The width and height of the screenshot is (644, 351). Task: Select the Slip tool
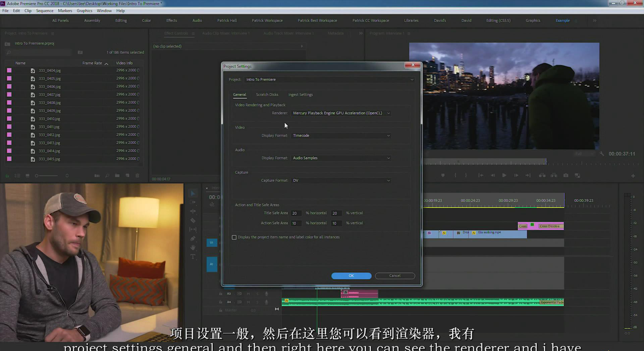pyautogui.click(x=193, y=229)
